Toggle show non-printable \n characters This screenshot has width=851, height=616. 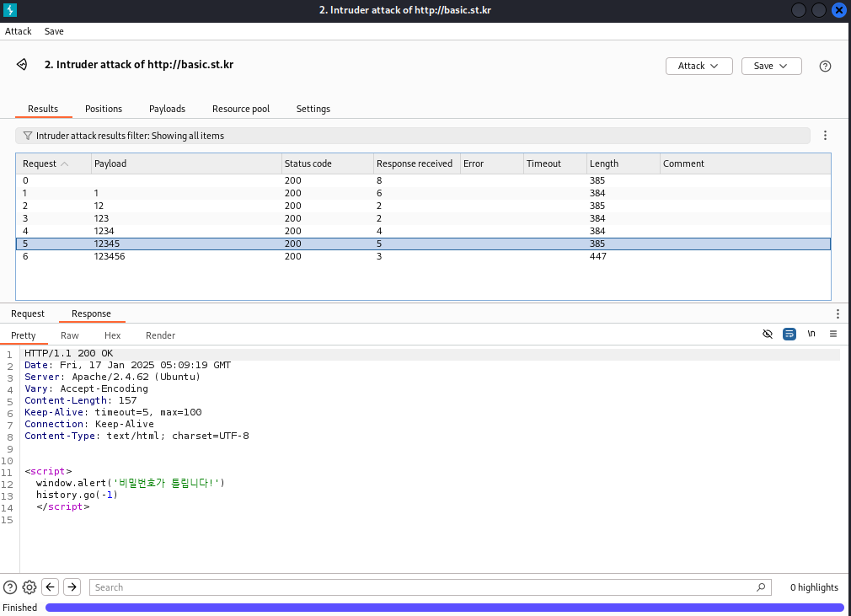pyautogui.click(x=811, y=334)
